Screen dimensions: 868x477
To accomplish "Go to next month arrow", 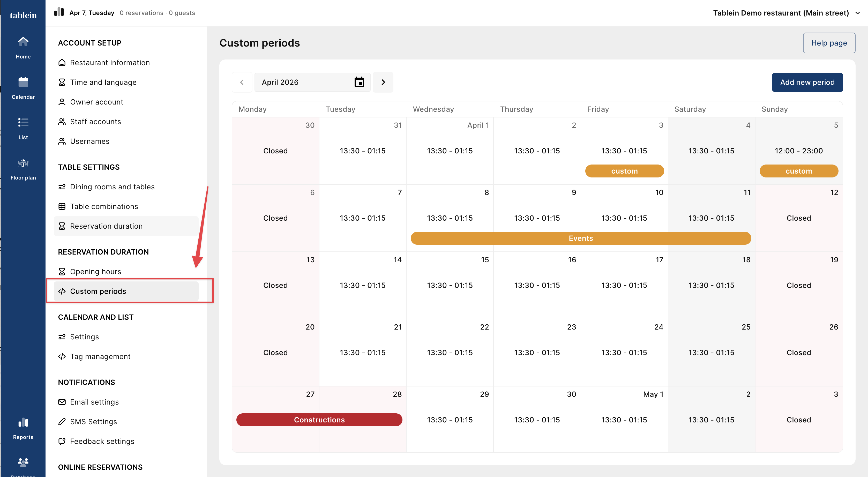I will coord(383,82).
